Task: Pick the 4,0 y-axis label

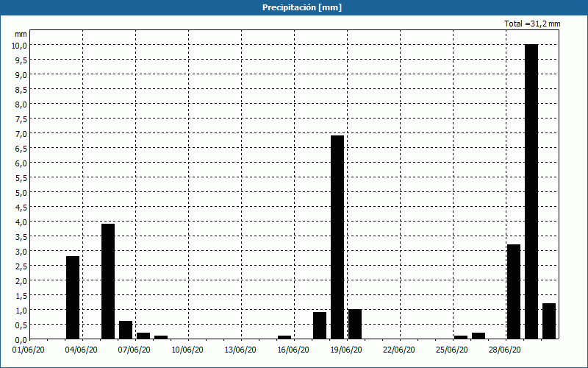Action: 21,222
